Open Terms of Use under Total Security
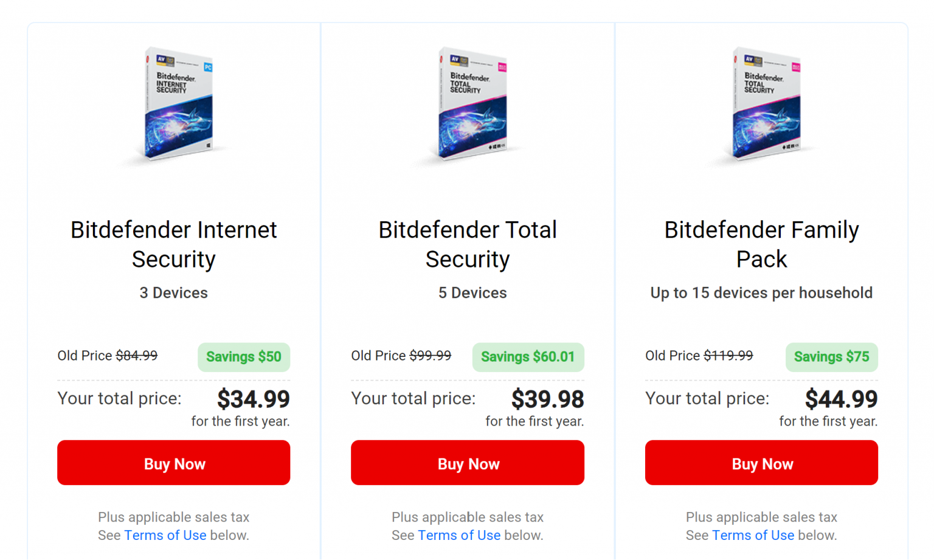The image size is (934, 560). tap(459, 535)
